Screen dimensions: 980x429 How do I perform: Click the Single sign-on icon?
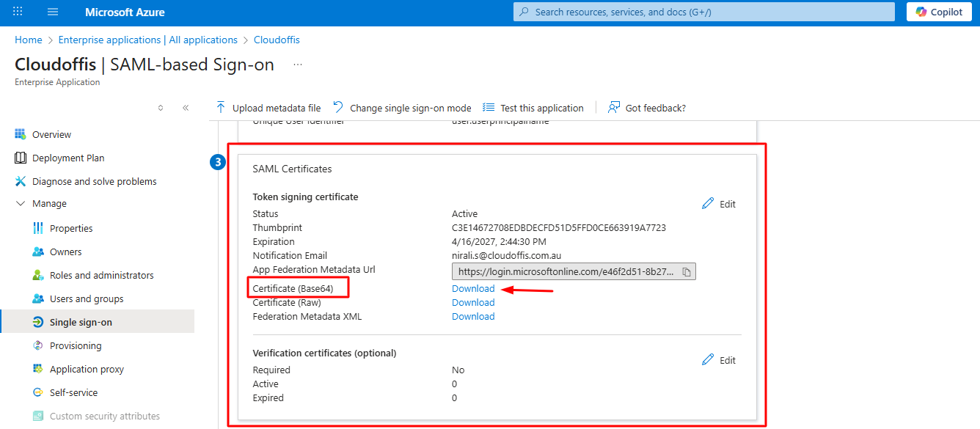pos(38,322)
